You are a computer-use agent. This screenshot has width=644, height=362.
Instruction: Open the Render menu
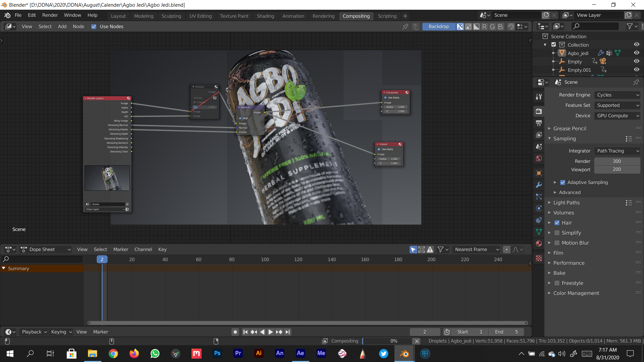(50, 15)
